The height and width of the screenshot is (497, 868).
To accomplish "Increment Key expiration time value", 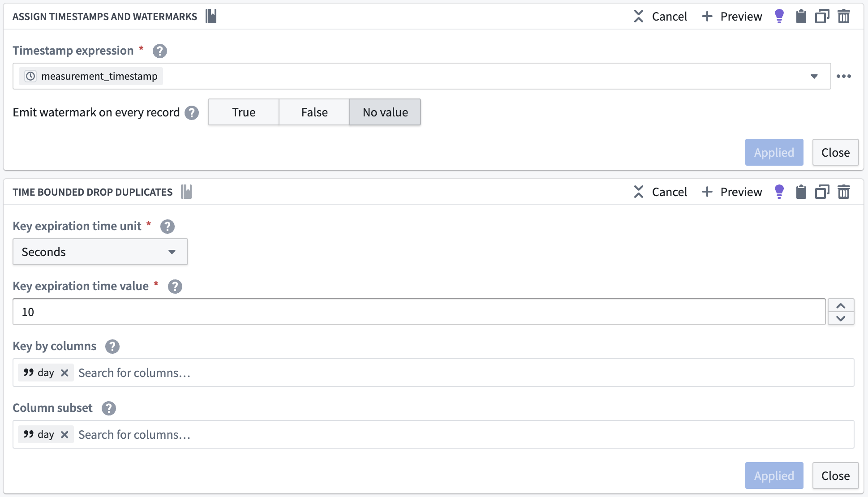I will tap(841, 306).
